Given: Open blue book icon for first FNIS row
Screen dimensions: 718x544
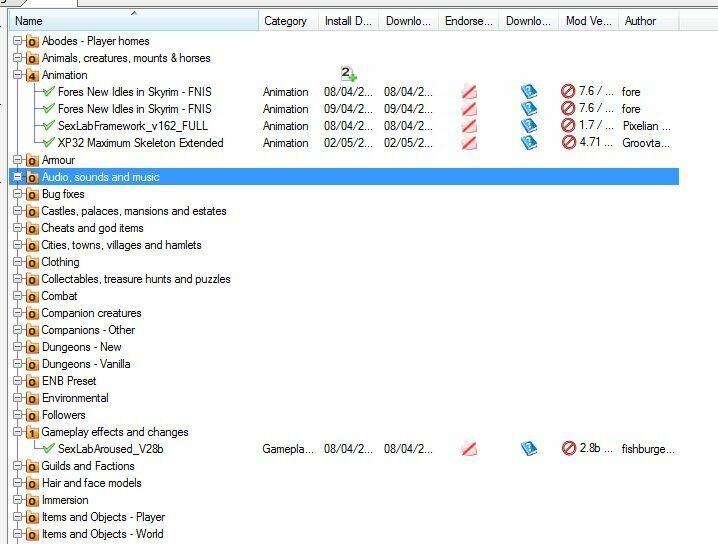Looking at the screenshot, I should (x=529, y=92).
